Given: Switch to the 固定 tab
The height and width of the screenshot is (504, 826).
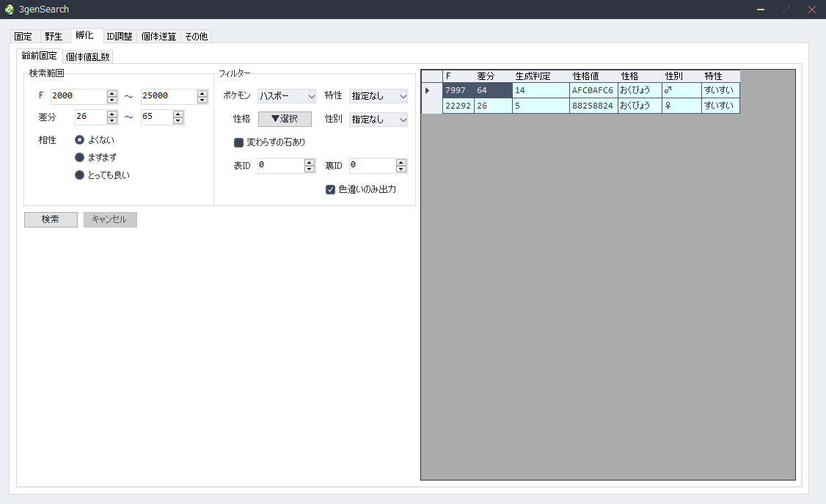Looking at the screenshot, I should coord(23,36).
